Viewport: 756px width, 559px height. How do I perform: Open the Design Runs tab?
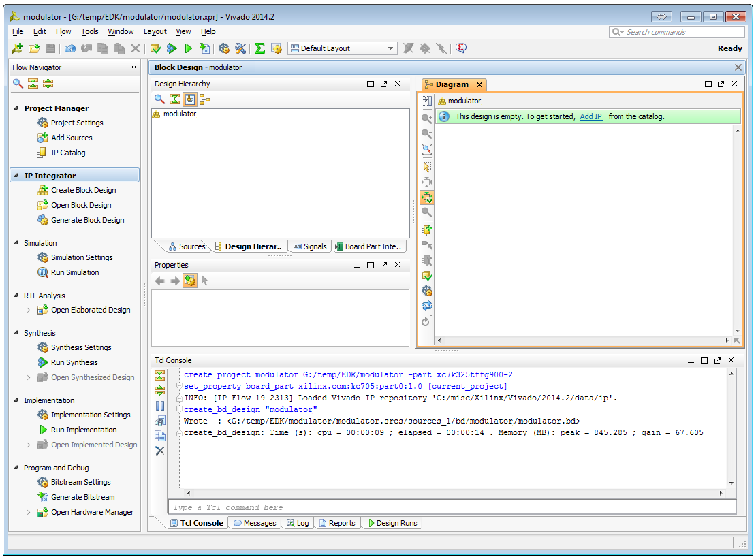tap(392, 523)
